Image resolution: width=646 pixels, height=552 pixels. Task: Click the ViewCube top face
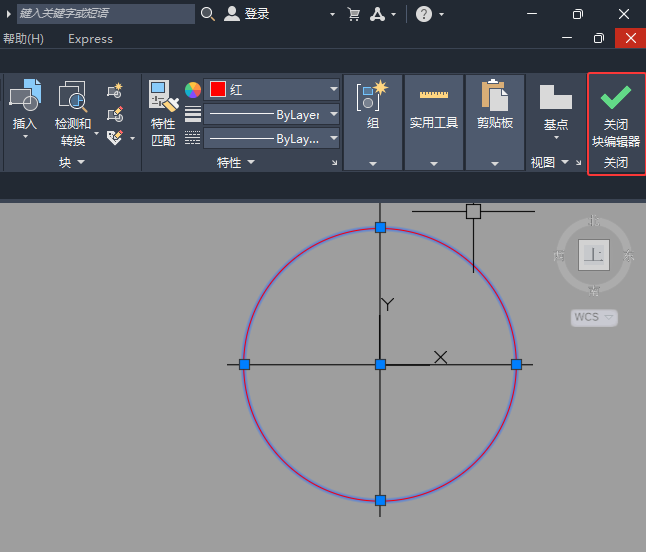[594, 255]
